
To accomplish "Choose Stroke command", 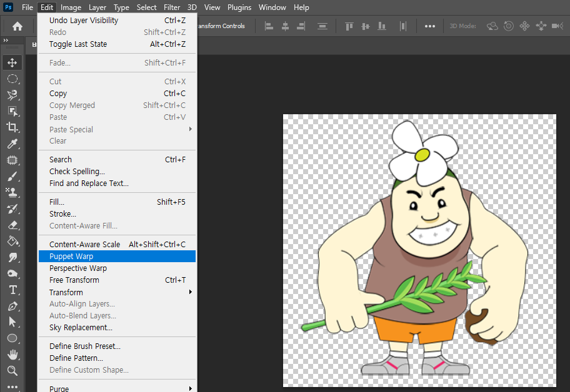I will point(117,213).
